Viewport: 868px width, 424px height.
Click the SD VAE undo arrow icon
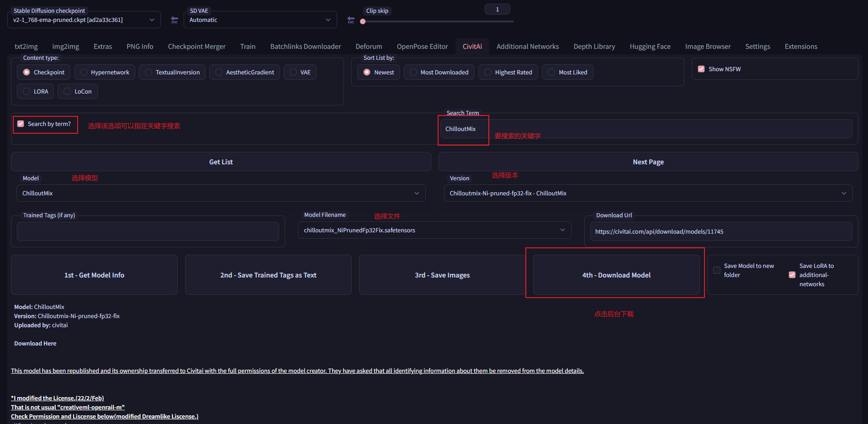(x=351, y=20)
